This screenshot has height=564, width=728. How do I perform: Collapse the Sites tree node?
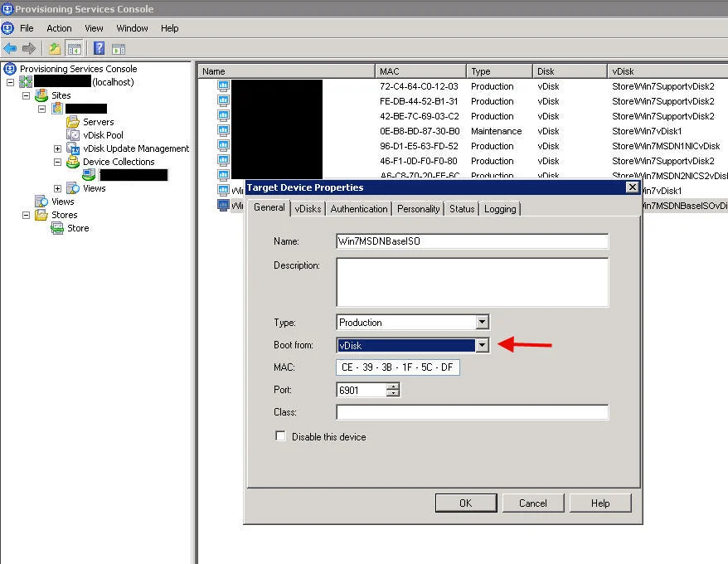26,95
